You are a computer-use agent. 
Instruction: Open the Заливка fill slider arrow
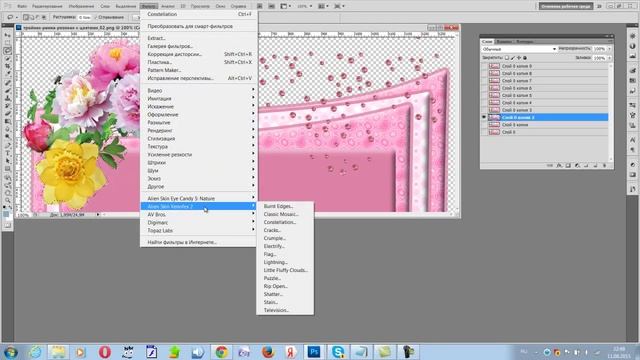click(x=609, y=58)
